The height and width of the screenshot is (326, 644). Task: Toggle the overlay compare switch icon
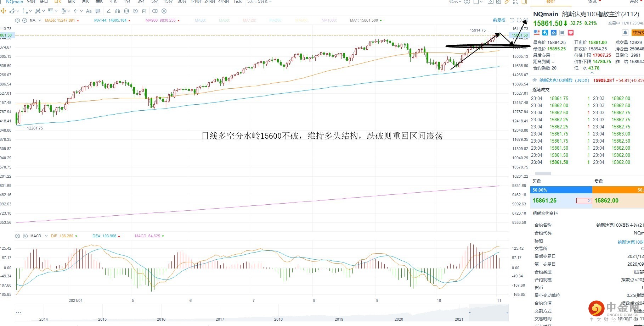click(x=155, y=11)
